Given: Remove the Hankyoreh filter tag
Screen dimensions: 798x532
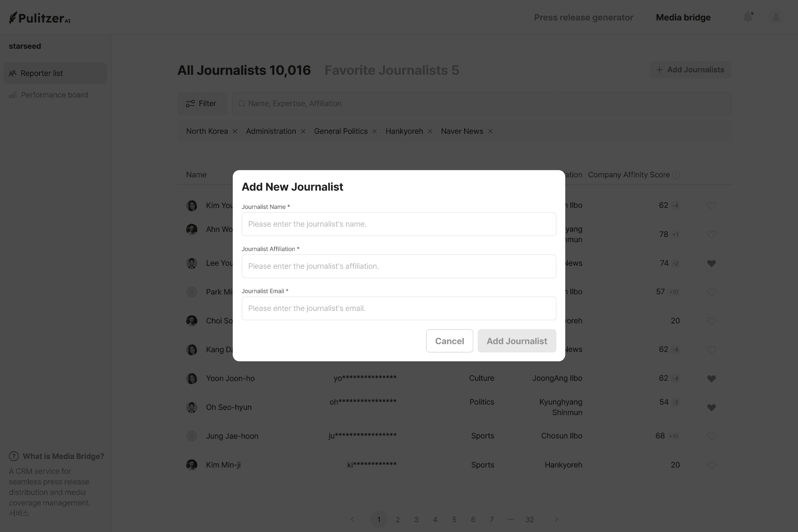Looking at the screenshot, I should click(430, 131).
